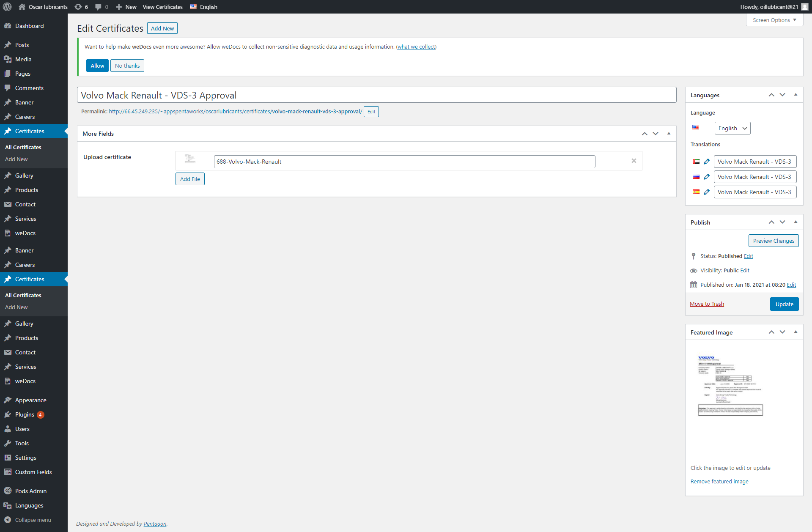Toggle the More Fields panel collapse triangle
The image size is (812, 532).
pos(669,134)
